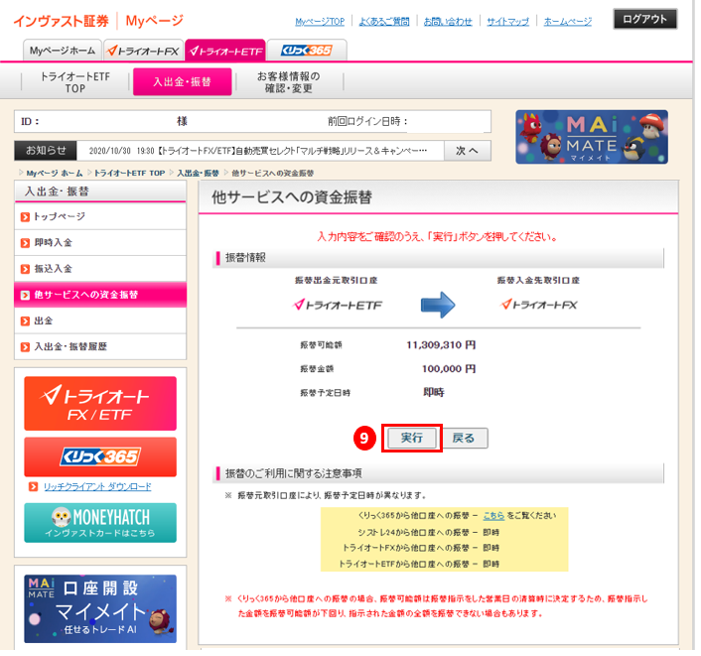
Task: Open the 2020/10/30 news announcement text
Action: (x=258, y=151)
